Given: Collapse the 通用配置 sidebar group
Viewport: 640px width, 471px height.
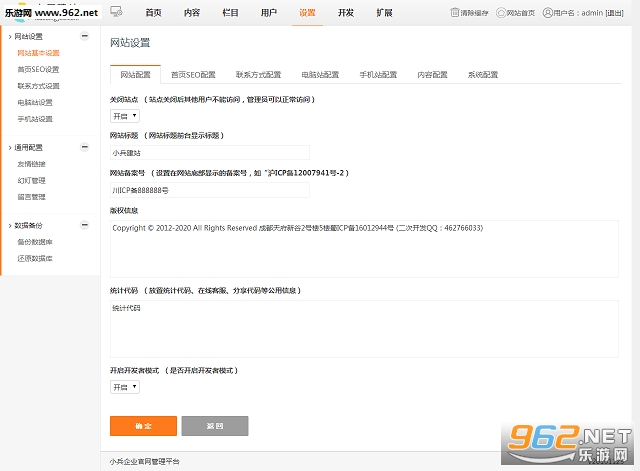Looking at the screenshot, I should (84, 147).
